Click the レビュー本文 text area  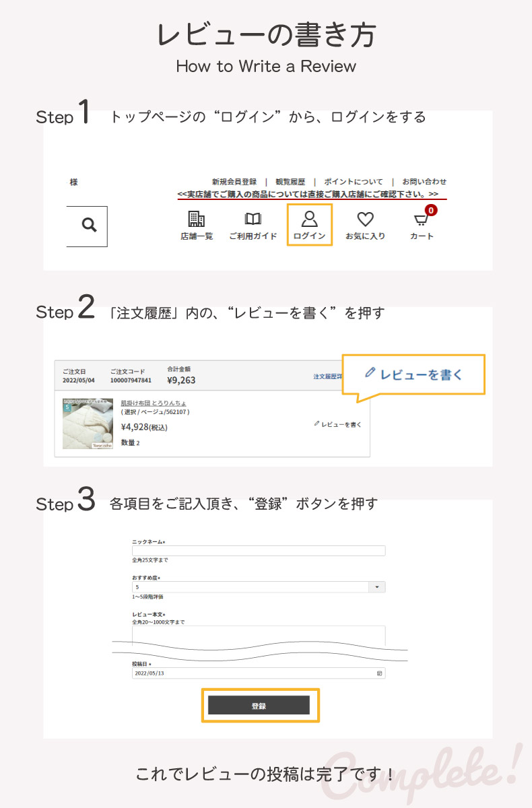click(x=259, y=635)
